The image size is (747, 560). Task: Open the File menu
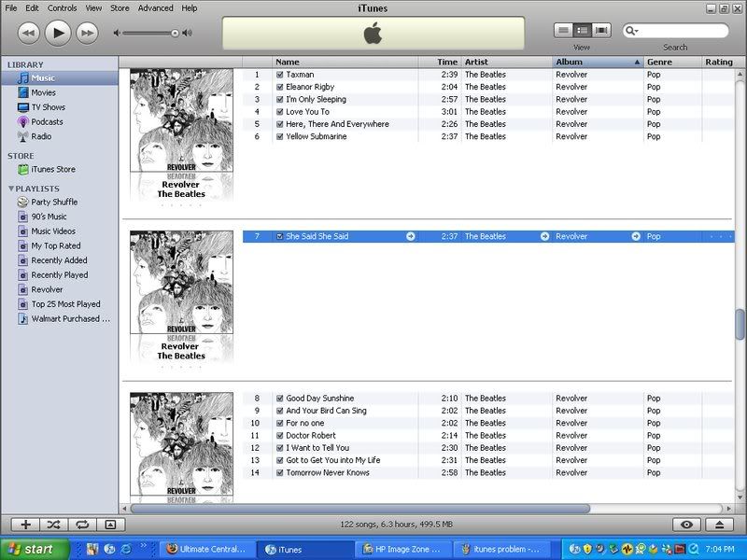(x=10, y=8)
